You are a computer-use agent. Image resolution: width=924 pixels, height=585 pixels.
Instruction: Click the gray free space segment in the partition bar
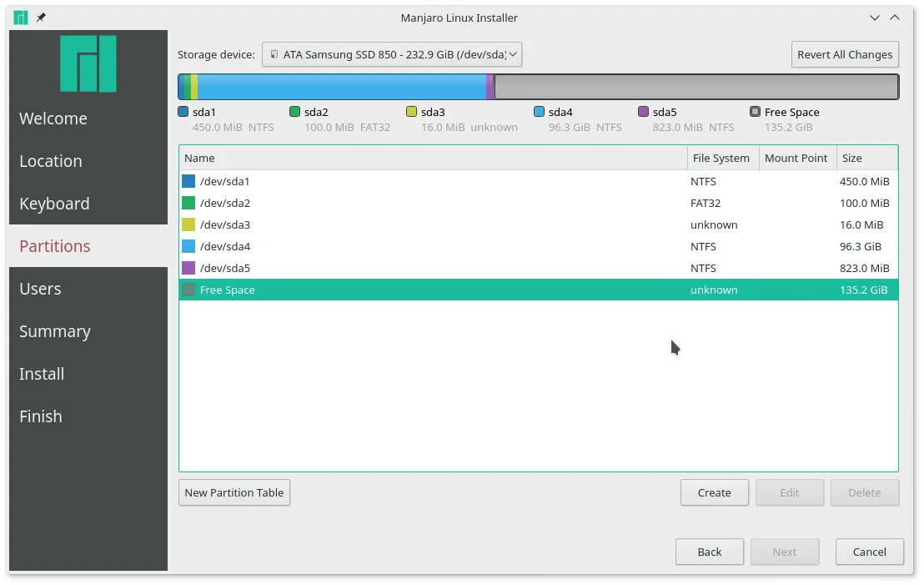pos(696,86)
